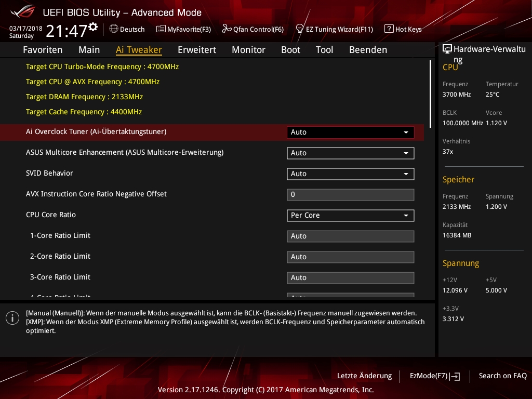Click the Kapazität value 16384 MB
Viewport: 532px width, 399px height.
[457, 235]
